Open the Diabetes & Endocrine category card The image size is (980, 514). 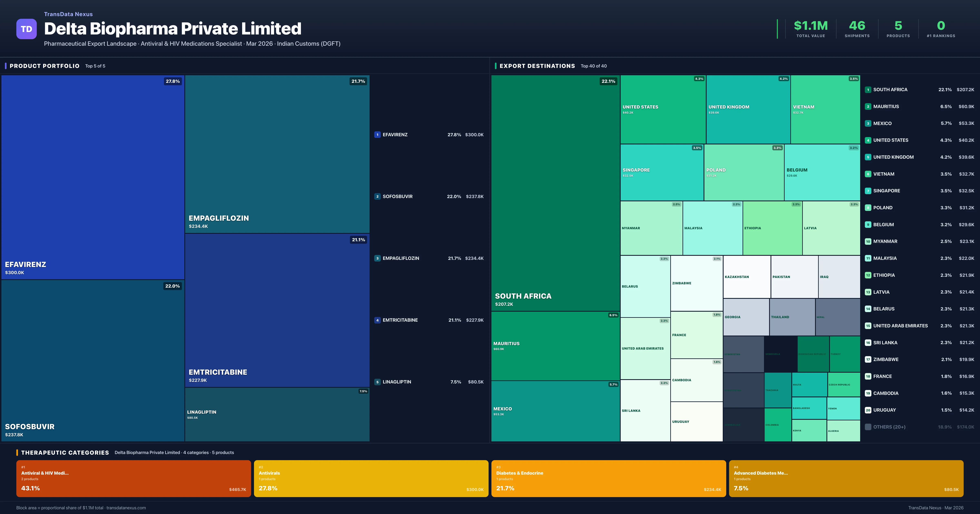coord(608,478)
